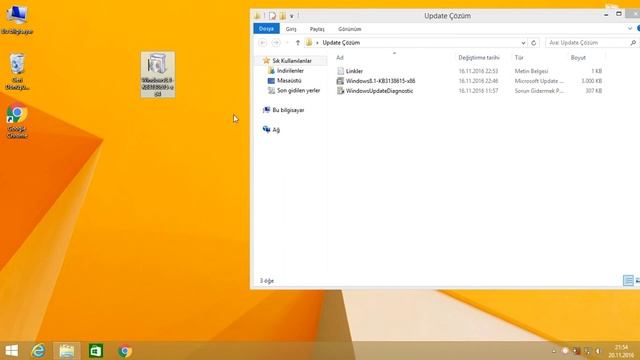Show hidden system tray icons
Screen dimensions: 640x360
point(554,351)
